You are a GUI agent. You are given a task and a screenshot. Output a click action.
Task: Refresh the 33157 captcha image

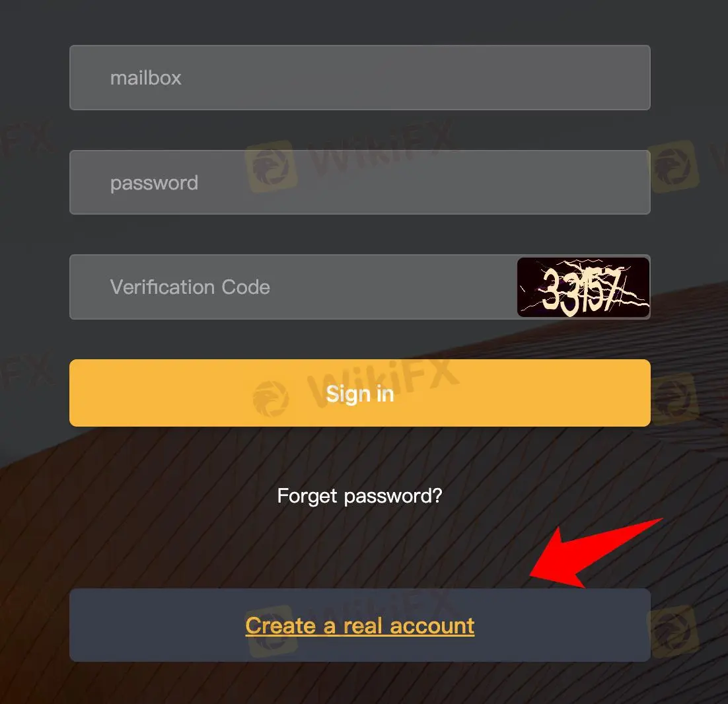pyautogui.click(x=583, y=287)
